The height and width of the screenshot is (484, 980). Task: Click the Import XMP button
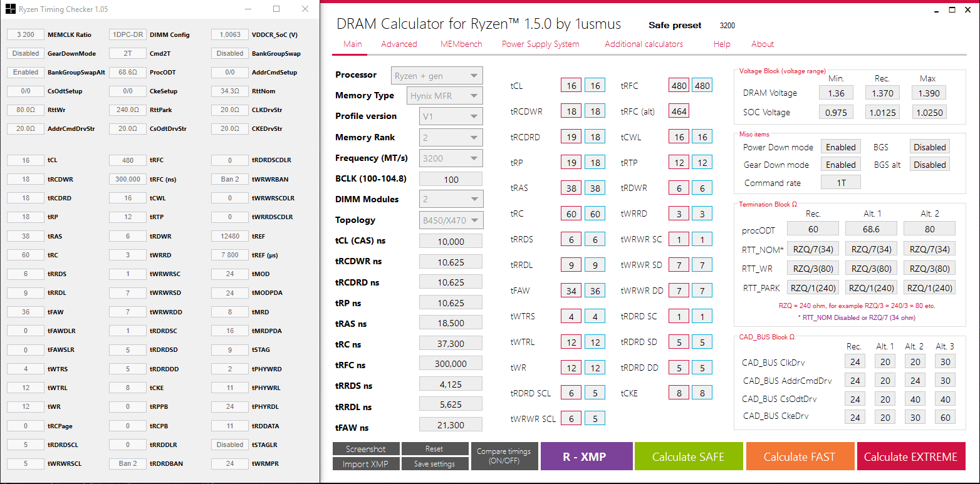pyautogui.click(x=366, y=464)
